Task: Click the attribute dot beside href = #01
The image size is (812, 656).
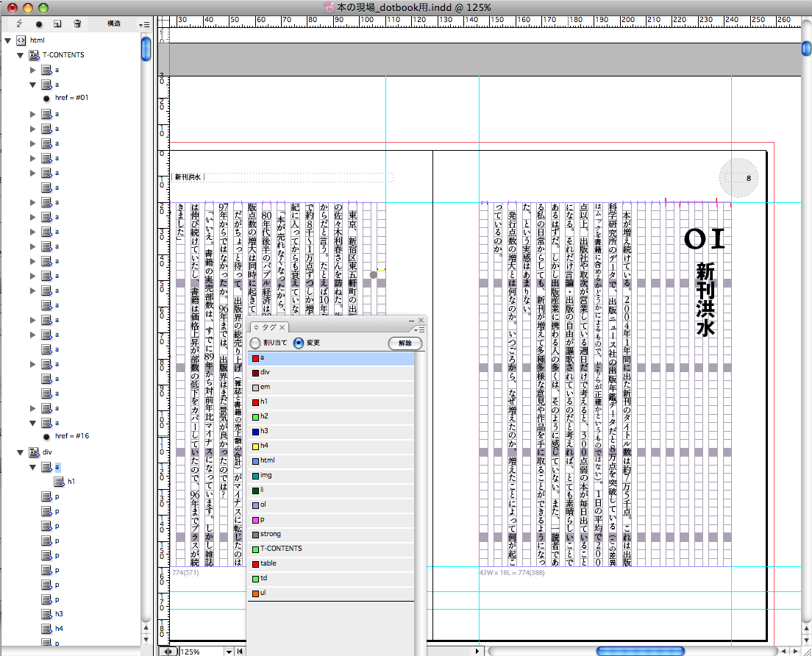Action: (x=46, y=98)
